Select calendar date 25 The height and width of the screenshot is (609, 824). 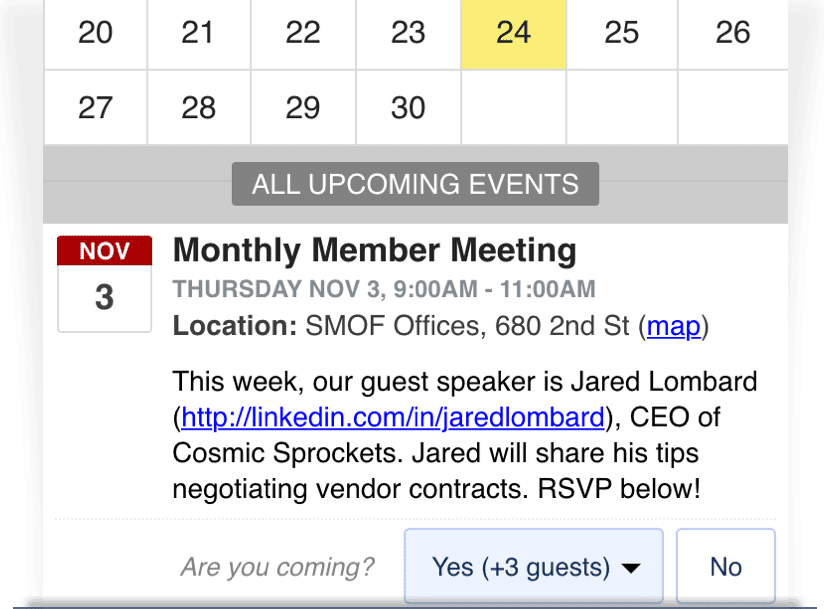[x=621, y=33]
